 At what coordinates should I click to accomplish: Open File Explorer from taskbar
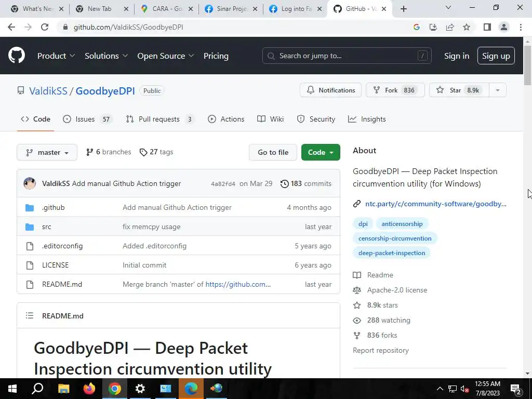tap(64, 389)
